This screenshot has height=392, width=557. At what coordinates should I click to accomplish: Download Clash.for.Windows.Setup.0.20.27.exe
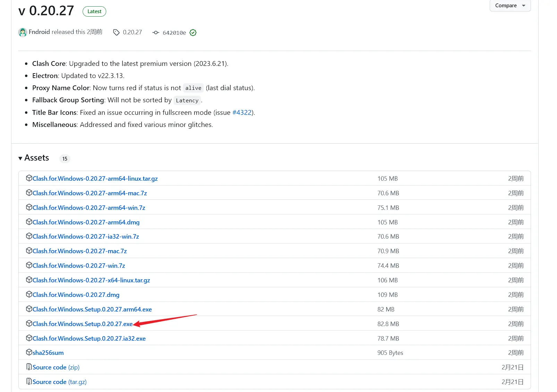point(83,324)
